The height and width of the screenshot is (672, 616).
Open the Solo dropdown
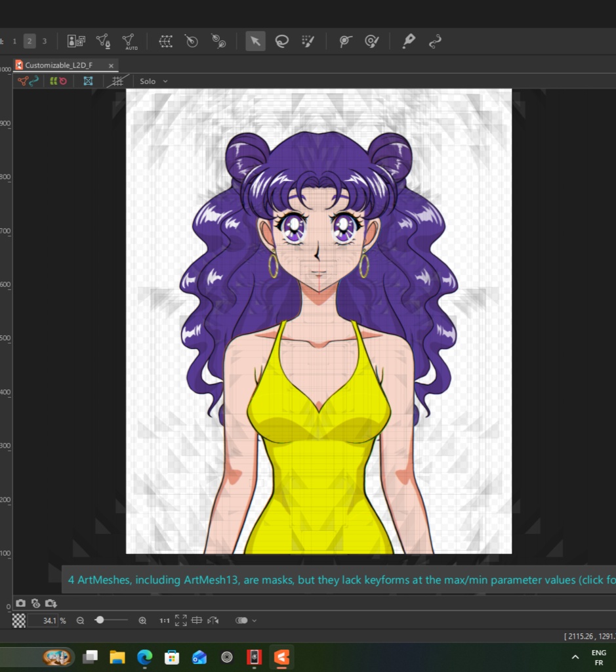(x=154, y=81)
